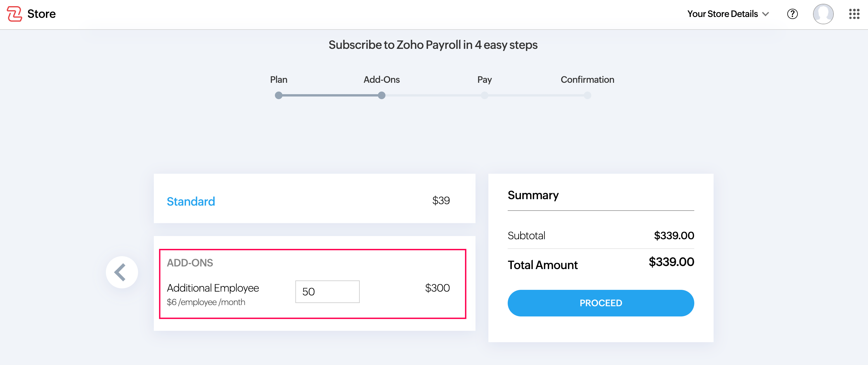Click the Standard plan name link

click(191, 201)
